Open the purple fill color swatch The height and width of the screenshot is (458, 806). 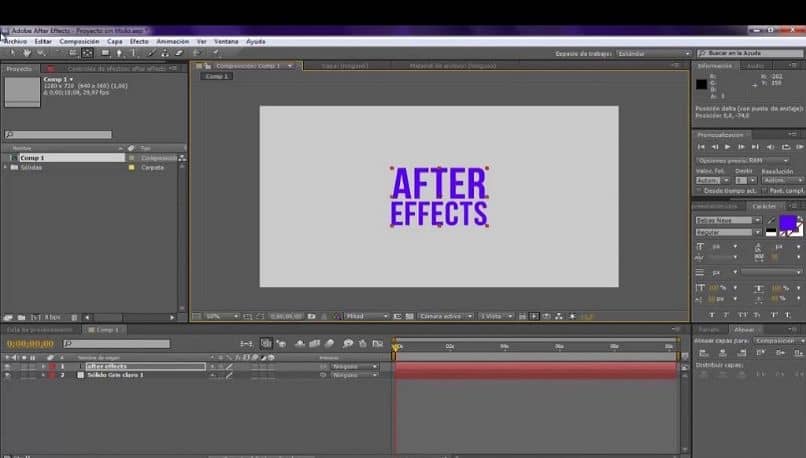point(787,223)
